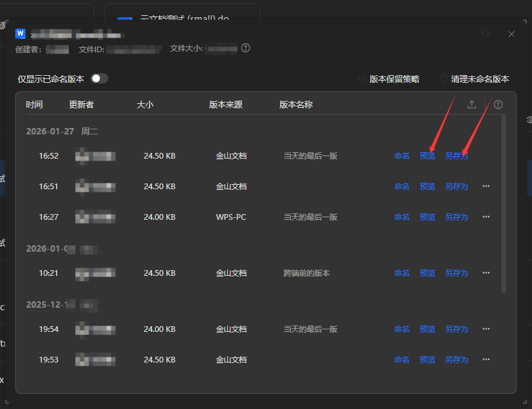This screenshot has height=409, width=532.
Task: Open more options for 10:21 version
Action: click(x=486, y=273)
